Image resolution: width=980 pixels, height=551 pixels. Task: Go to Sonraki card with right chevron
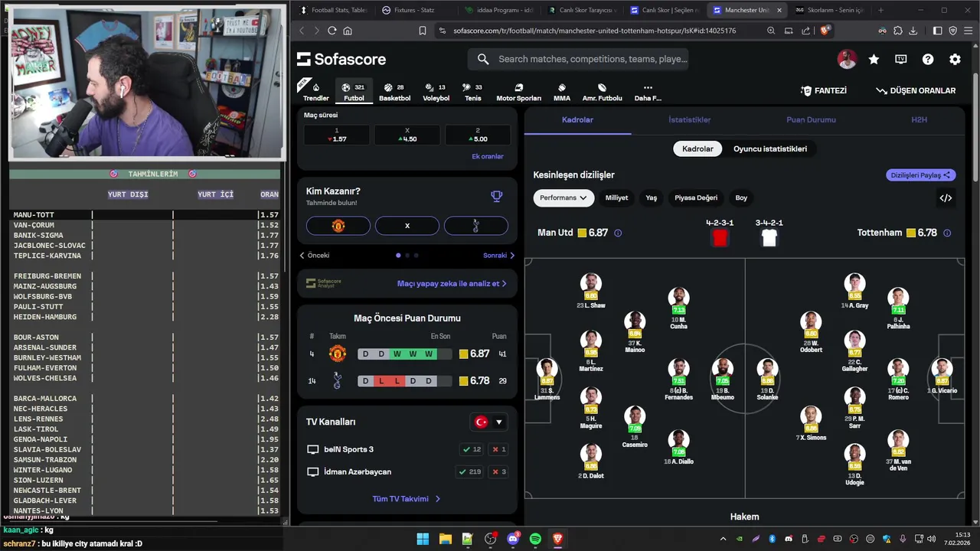pos(499,256)
